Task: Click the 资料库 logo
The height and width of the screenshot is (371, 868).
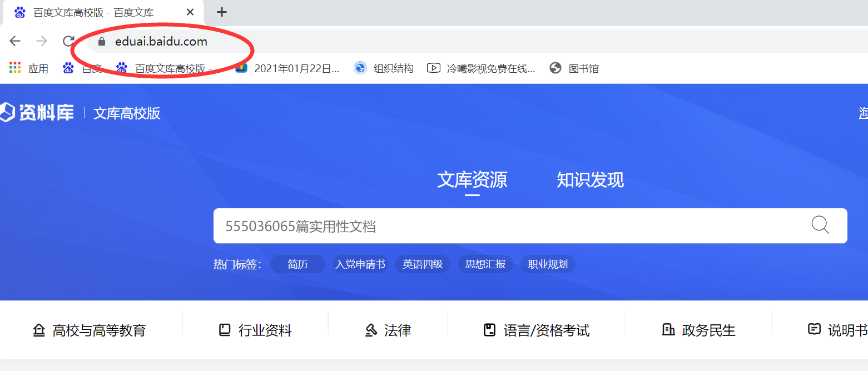Action: point(37,113)
